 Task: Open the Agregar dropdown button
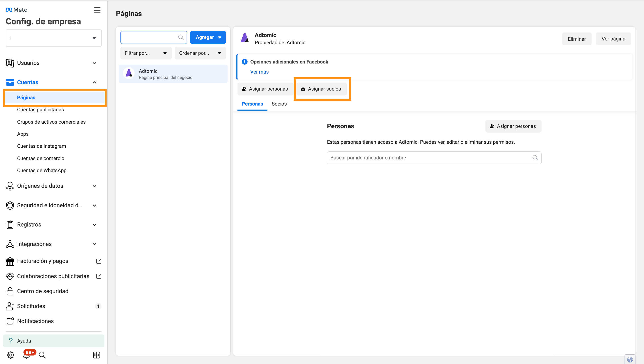(208, 37)
